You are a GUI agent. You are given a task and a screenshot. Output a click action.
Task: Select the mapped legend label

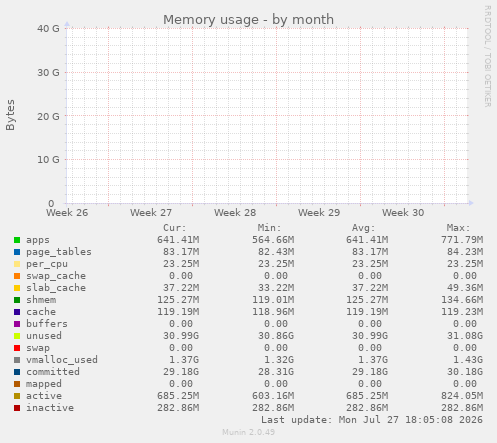pos(44,384)
